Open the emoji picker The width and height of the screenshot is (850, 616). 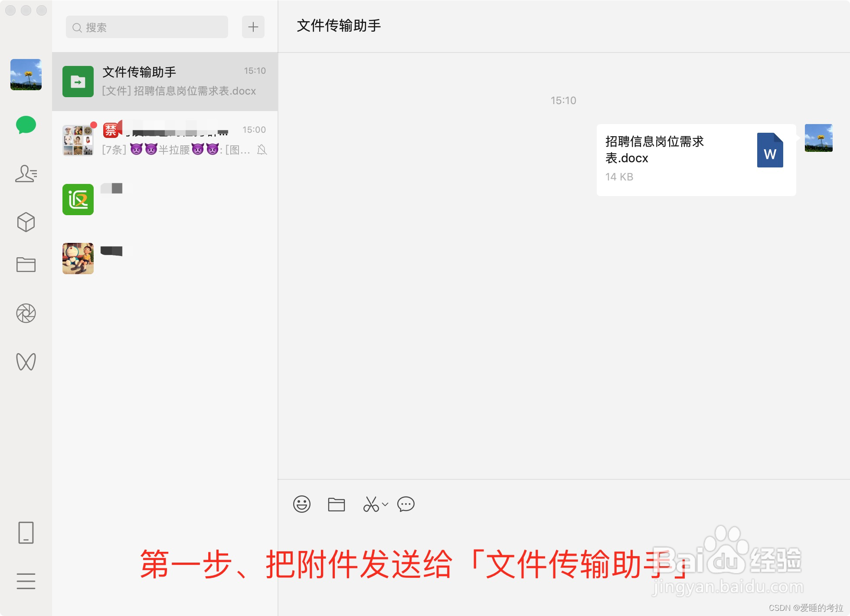(302, 504)
